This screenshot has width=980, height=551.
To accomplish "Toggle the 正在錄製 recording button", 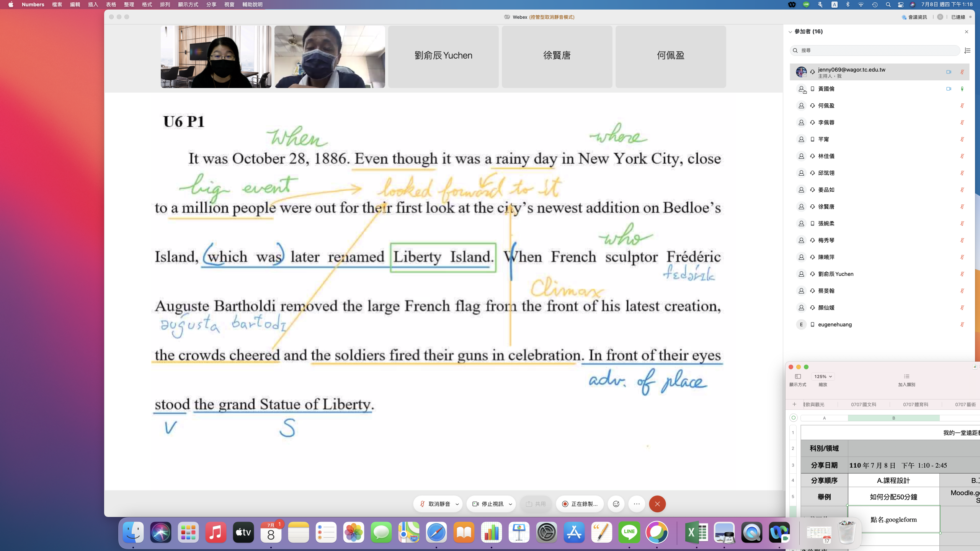I will tap(580, 504).
